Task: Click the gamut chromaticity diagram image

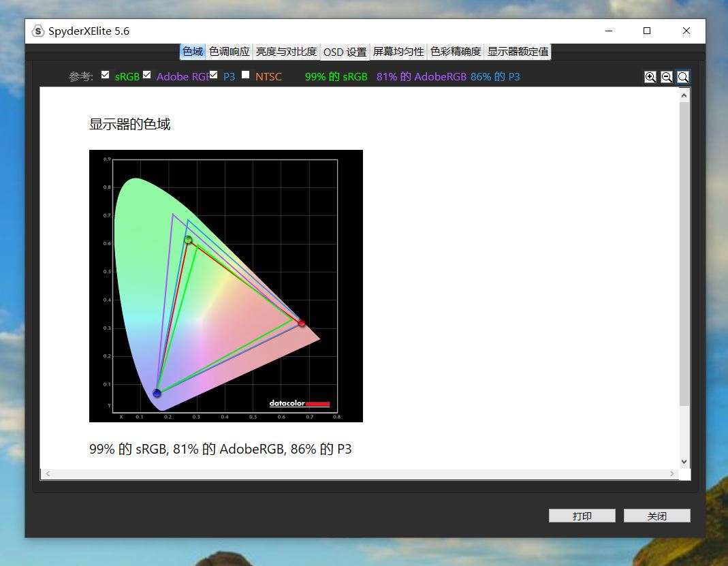Action: pyautogui.click(x=226, y=286)
